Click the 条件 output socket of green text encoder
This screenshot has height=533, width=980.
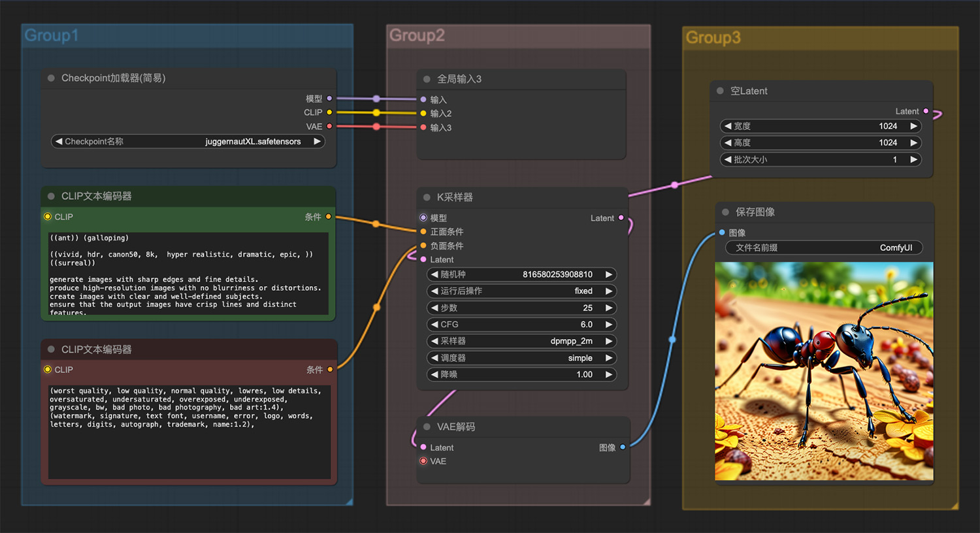pos(329,216)
